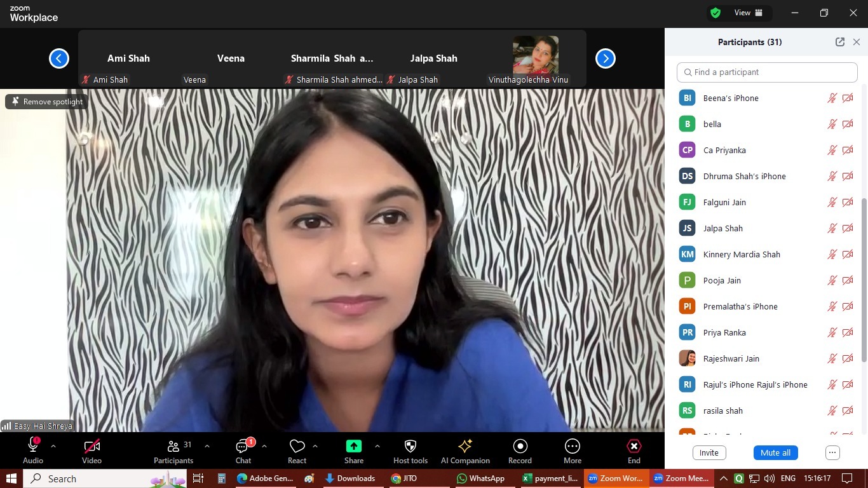Open the participants panel ellipsis menu

click(832, 453)
